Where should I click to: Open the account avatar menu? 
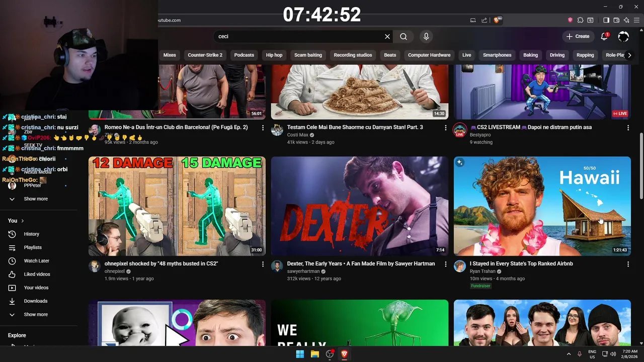click(623, 36)
